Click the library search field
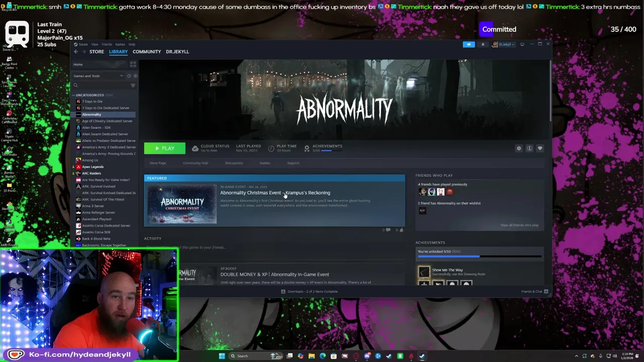This screenshot has width=644, height=362. 101,85
